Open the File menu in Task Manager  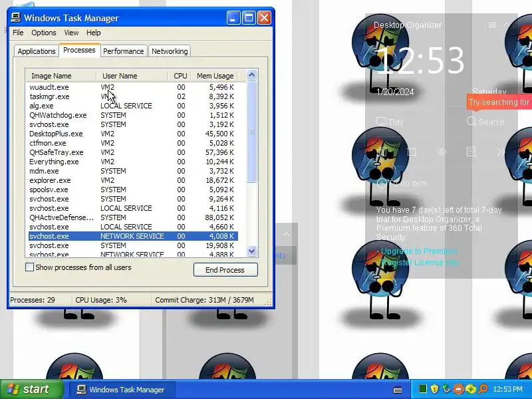click(x=18, y=33)
